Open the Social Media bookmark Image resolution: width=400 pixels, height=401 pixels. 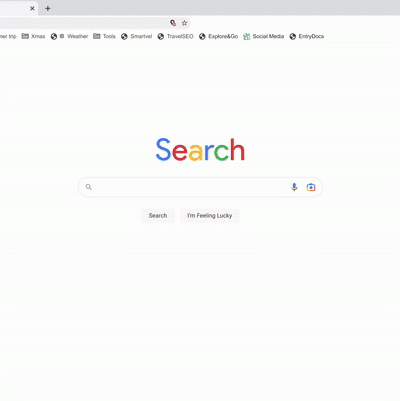264,36
